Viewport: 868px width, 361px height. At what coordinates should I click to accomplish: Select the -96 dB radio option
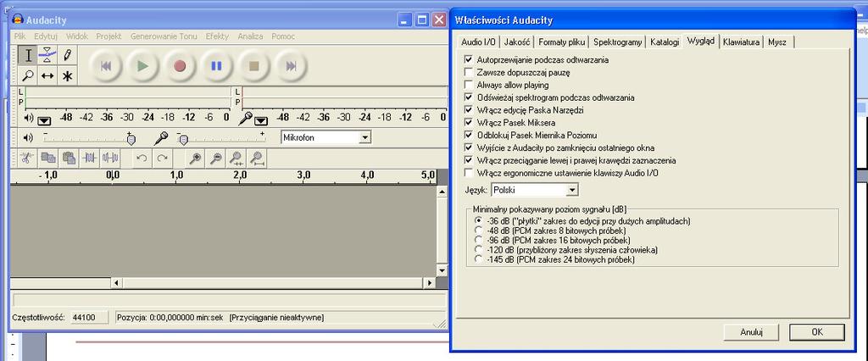pos(478,240)
